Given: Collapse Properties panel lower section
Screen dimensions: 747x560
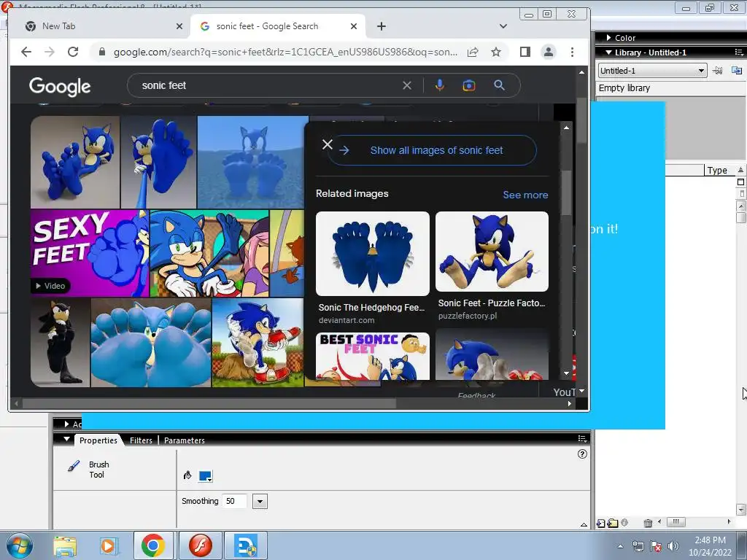Looking at the screenshot, I should pos(584,524).
